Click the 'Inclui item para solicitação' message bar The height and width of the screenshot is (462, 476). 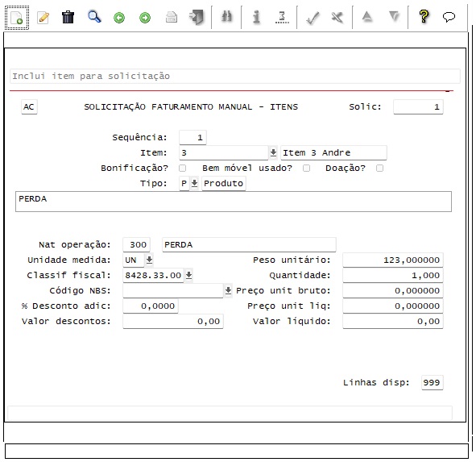[x=235, y=76]
